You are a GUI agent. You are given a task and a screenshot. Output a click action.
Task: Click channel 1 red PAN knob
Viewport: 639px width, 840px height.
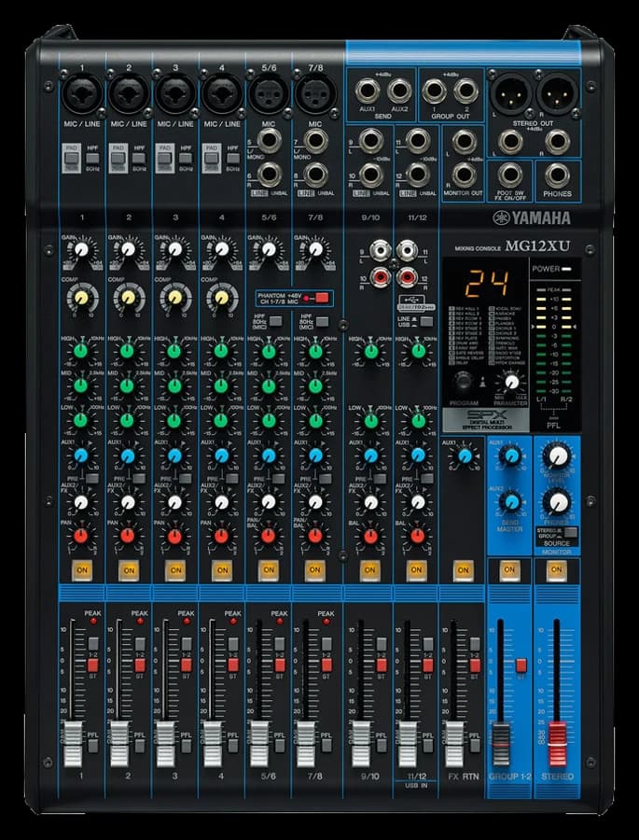(x=81, y=536)
